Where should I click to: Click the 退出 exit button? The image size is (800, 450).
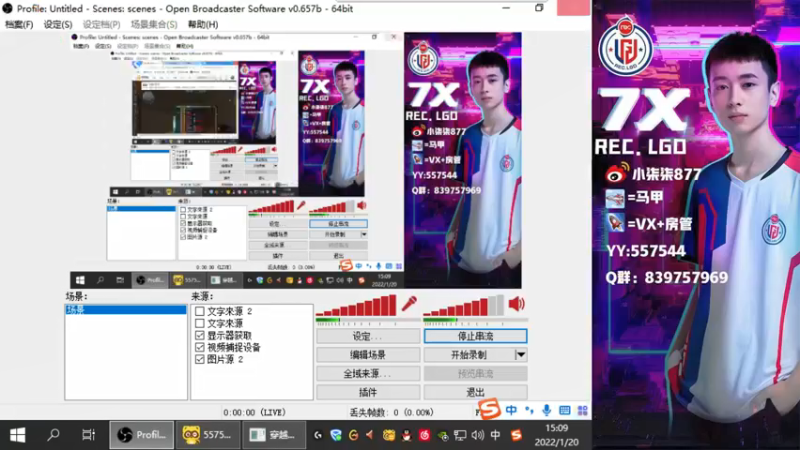tap(475, 392)
